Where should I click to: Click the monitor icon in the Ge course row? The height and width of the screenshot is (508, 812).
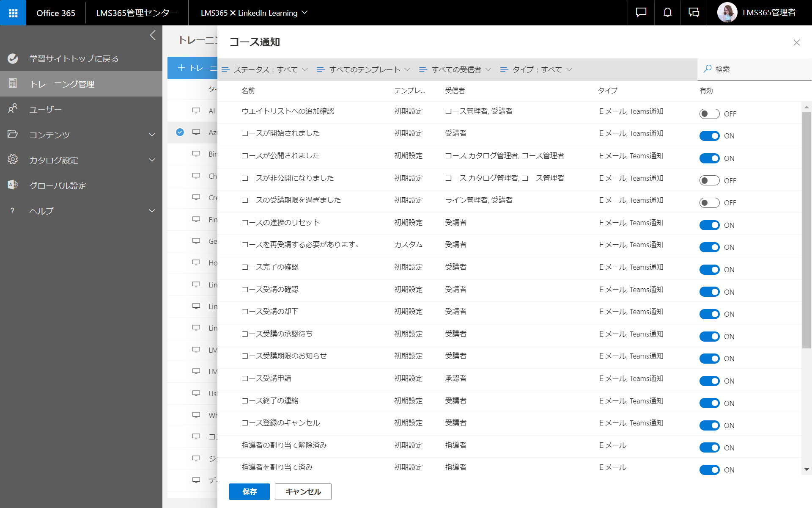point(196,241)
